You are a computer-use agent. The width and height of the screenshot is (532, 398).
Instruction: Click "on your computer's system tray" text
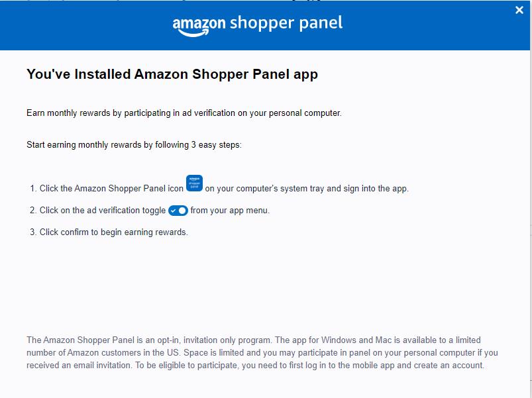pyautogui.click(x=307, y=188)
